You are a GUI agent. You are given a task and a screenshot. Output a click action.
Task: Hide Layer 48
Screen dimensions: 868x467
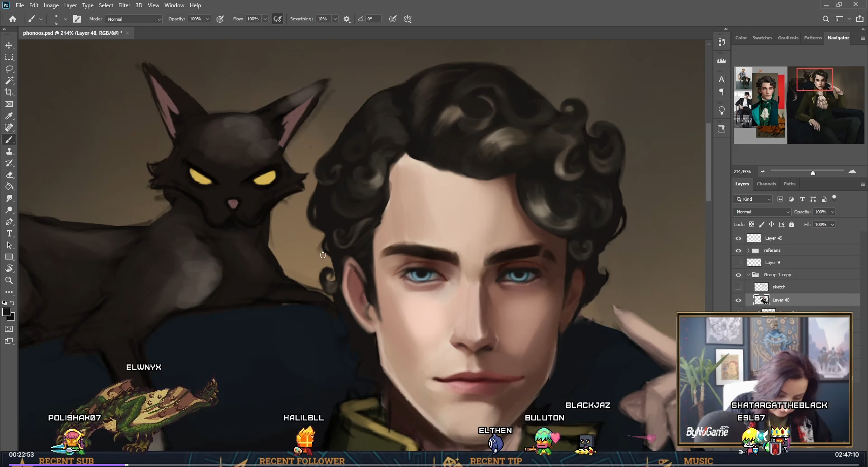coord(738,300)
